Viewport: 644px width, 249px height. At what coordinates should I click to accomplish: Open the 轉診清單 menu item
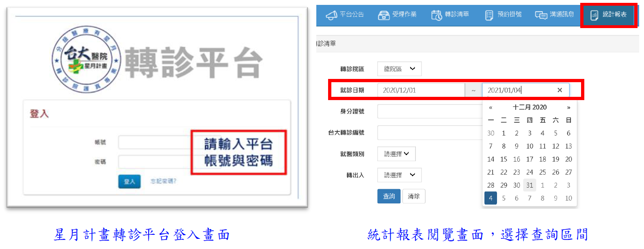[x=450, y=15]
